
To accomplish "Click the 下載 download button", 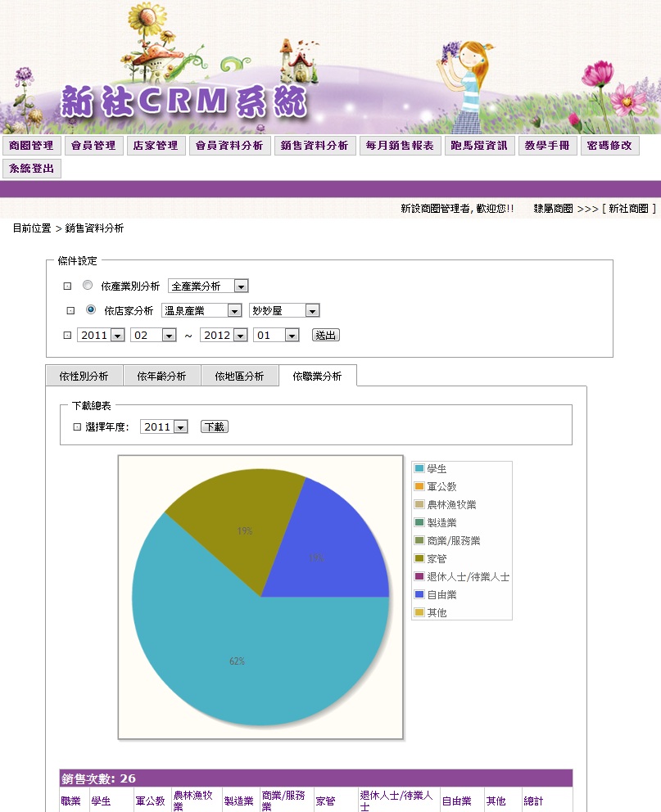I will pos(215,426).
